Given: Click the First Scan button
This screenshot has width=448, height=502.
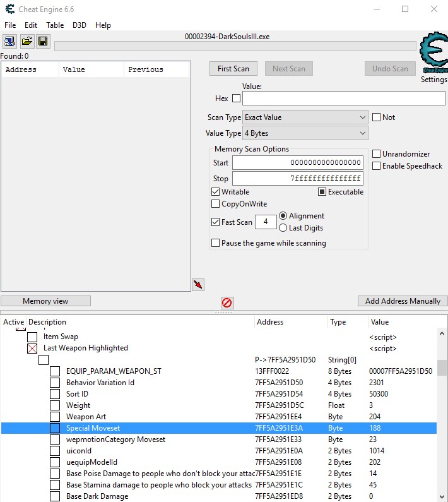Looking at the screenshot, I should point(233,69).
